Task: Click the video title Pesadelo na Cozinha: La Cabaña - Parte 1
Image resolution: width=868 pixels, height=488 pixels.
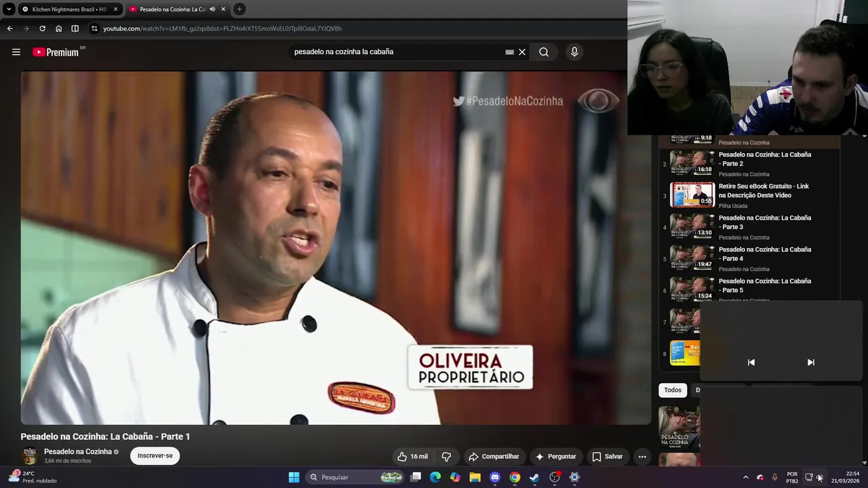Action: (x=105, y=436)
